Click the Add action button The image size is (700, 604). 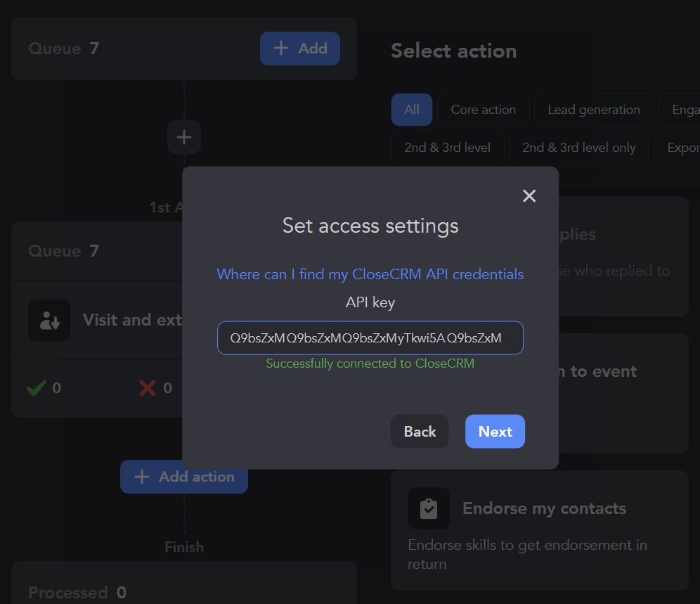tap(184, 477)
